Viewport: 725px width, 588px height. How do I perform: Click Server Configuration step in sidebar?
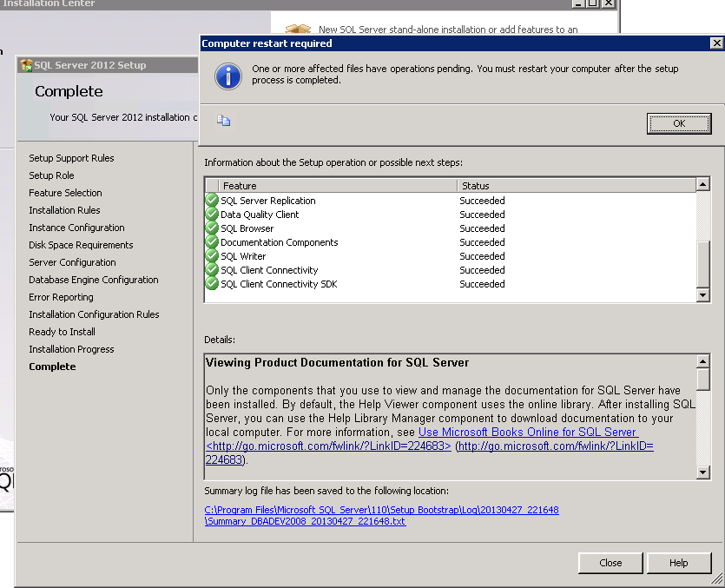pos(72,262)
